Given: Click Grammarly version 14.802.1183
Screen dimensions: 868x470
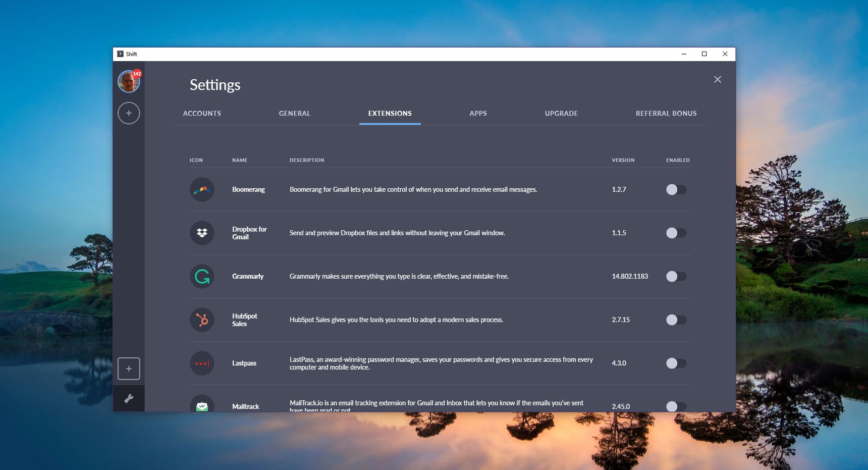Looking at the screenshot, I should tap(630, 277).
